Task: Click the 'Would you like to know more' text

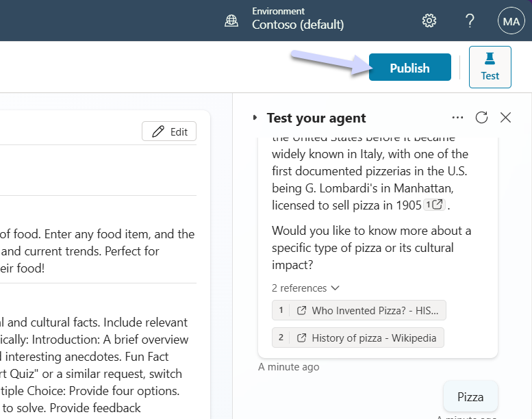Action: click(372, 248)
